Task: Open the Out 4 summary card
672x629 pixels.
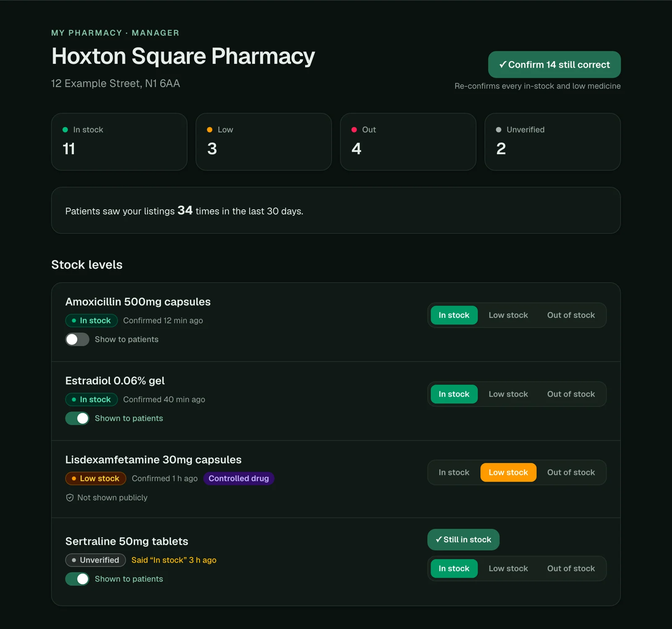Action: (408, 142)
